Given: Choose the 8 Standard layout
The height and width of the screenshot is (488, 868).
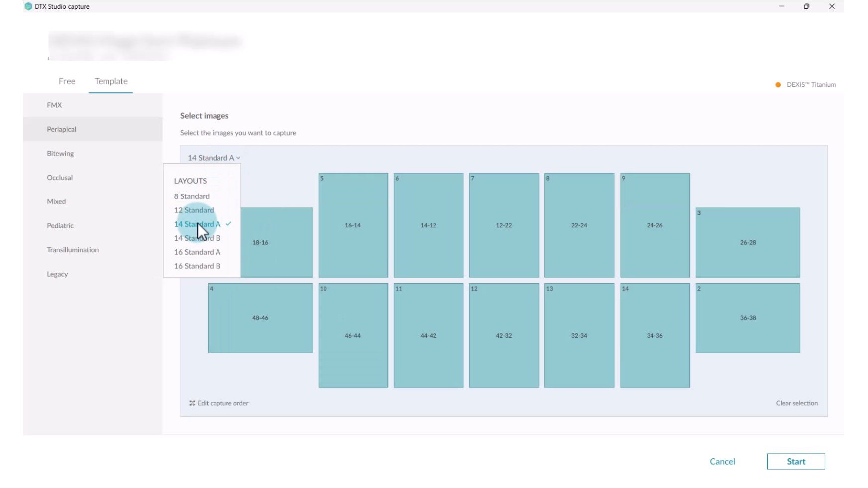Looking at the screenshot, I should pyautogui.click(x=192, y=196).
